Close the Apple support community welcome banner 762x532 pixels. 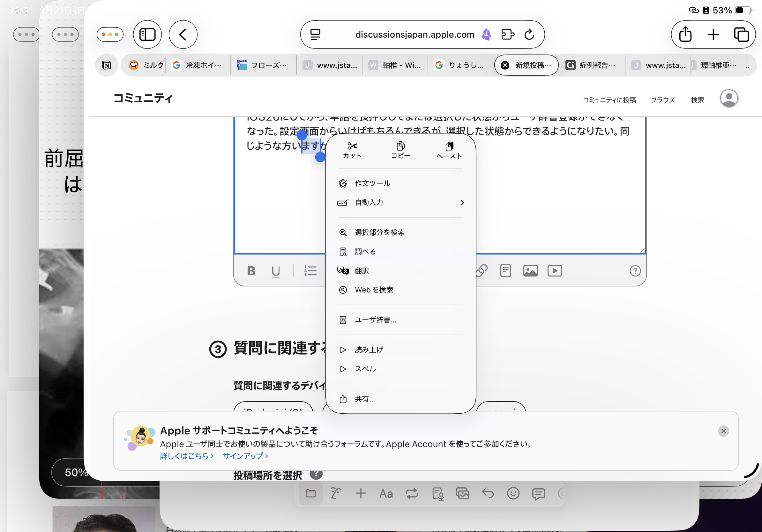click(x=723, y=431)
